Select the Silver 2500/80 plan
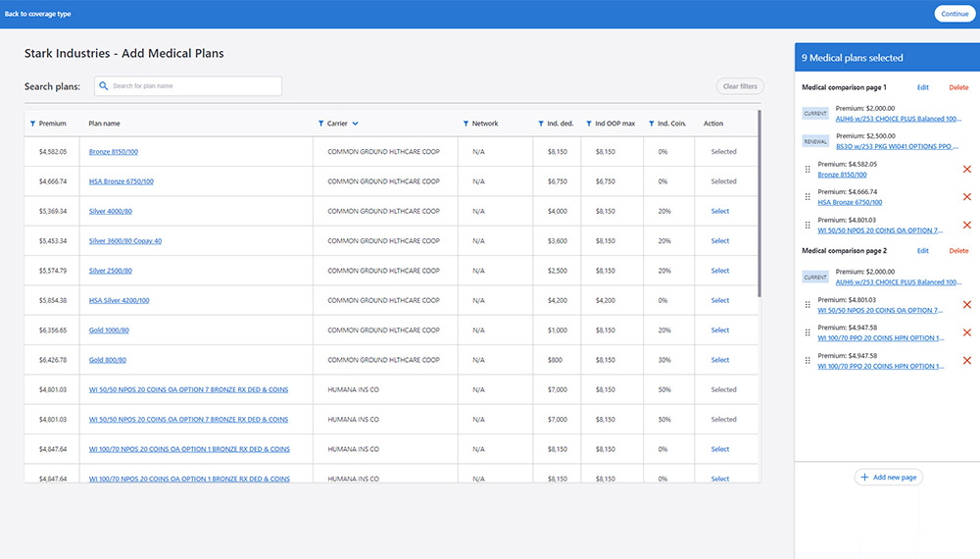 pos(720,271)
